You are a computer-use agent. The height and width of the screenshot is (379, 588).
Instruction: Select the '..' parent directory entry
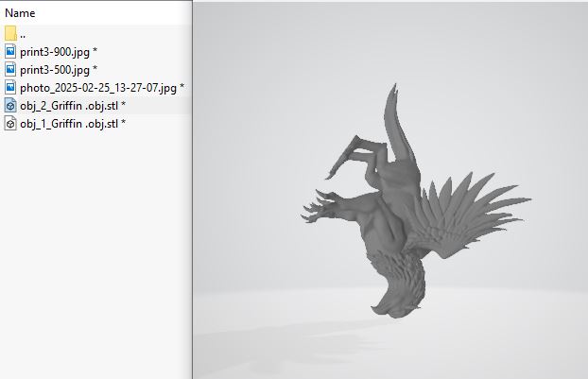coord(23,35)
